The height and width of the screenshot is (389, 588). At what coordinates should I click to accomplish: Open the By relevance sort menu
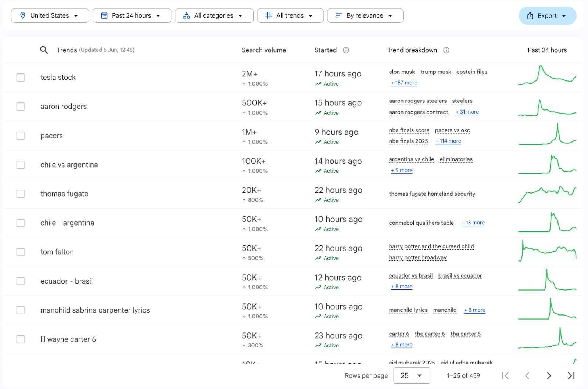pyautogui.click(x=365, y=15)
